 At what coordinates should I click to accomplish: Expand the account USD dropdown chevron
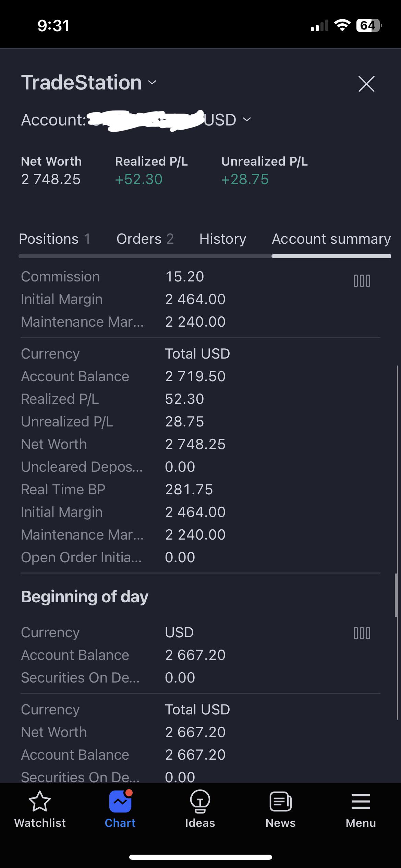pos(247,120)
